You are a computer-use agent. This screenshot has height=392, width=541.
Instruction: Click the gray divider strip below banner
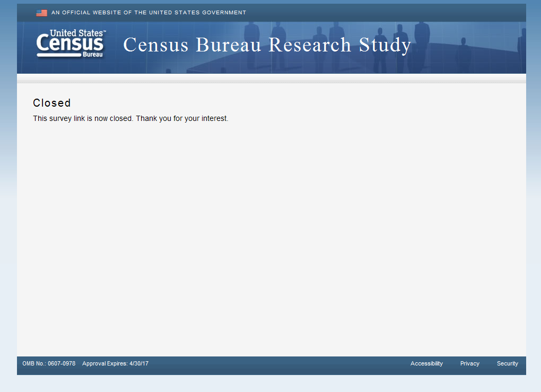tap(270, 79)
